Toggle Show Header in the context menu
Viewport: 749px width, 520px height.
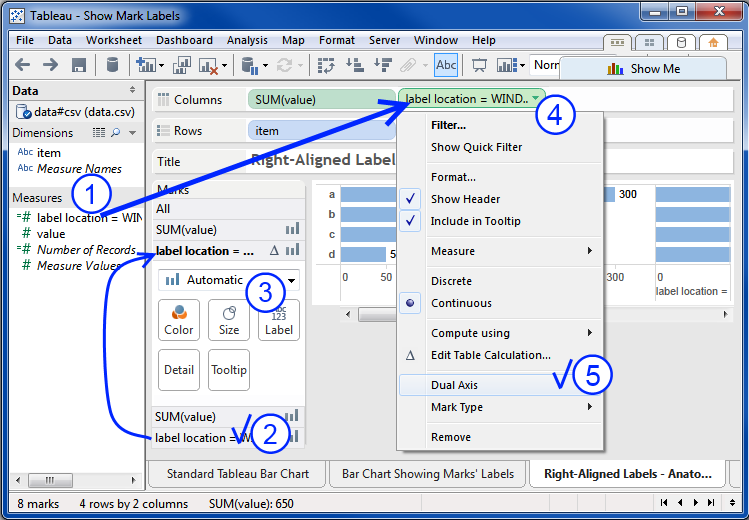pyautogui.click(x=500, y=199)
